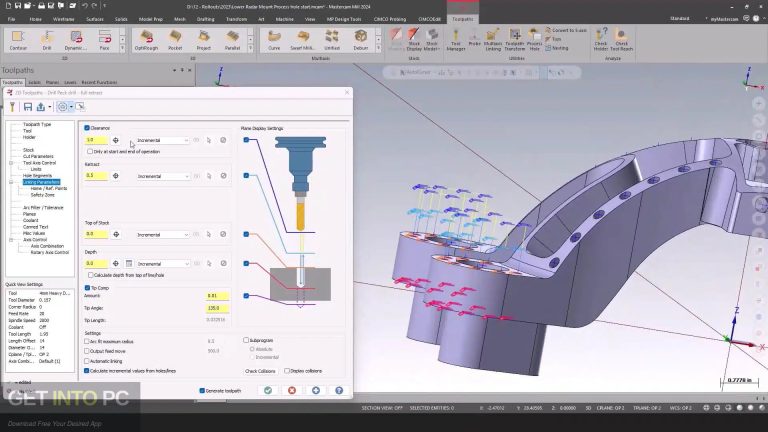
Task: Toggle Calculate incremental values from holes/lines
Action: click(87, 371)
